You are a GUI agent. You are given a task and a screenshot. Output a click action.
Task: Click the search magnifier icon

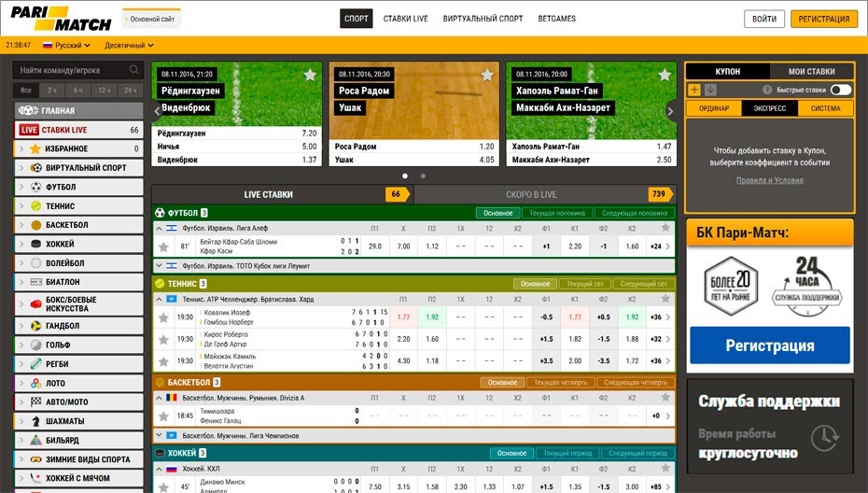[x=134, y=70]
